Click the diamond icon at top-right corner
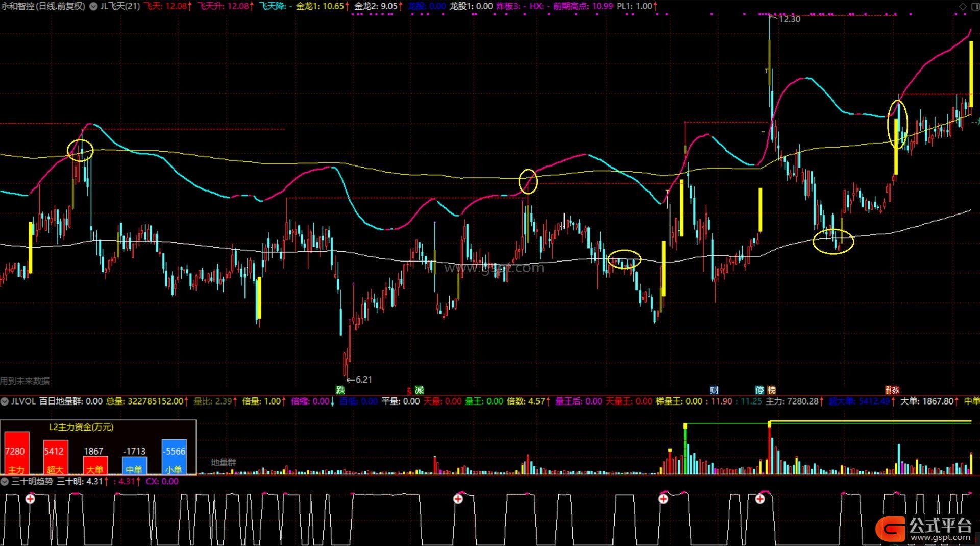980x546 pixels. (963, 6)
